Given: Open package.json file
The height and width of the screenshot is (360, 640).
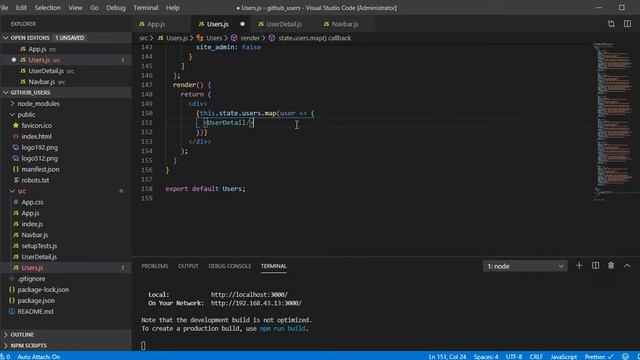Looking at the screenshot, I should [36, 300].
